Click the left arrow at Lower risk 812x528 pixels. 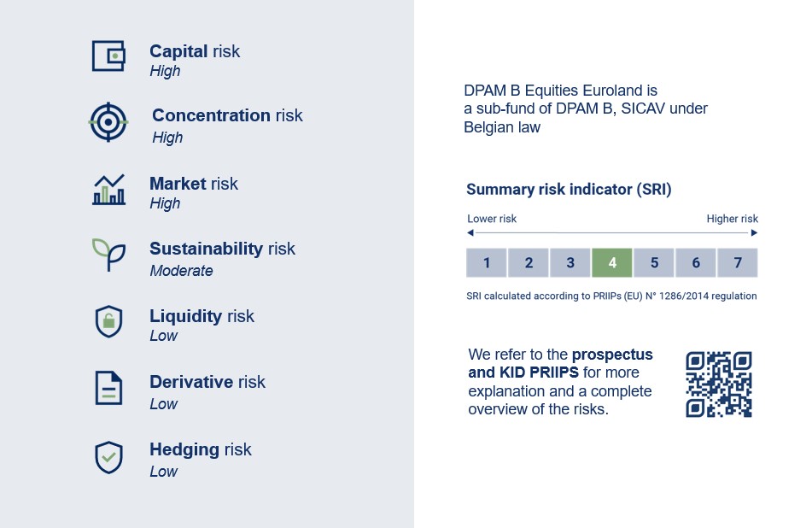(x=470, y=232)
